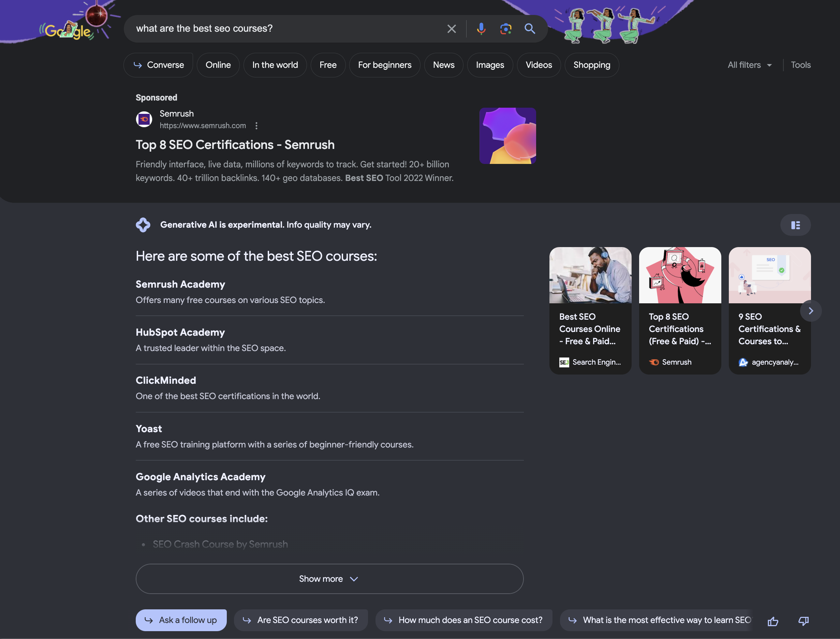The height and width of the screenshot is (639, 840).
Task: Click the grid view toggle icon in AI panel
Action: (x=796, y=225)
